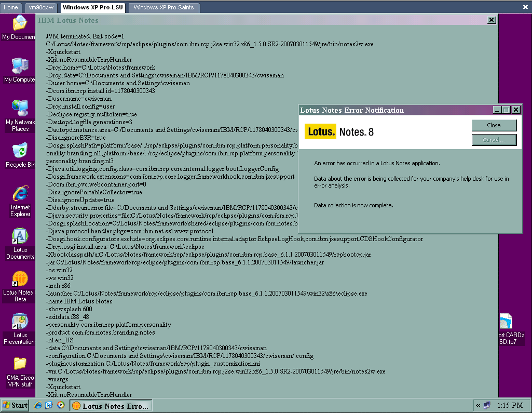The width and height of the screenshot is (532, 413).
Task: Open the My Documents desktop icon
Action: (19, 28)
